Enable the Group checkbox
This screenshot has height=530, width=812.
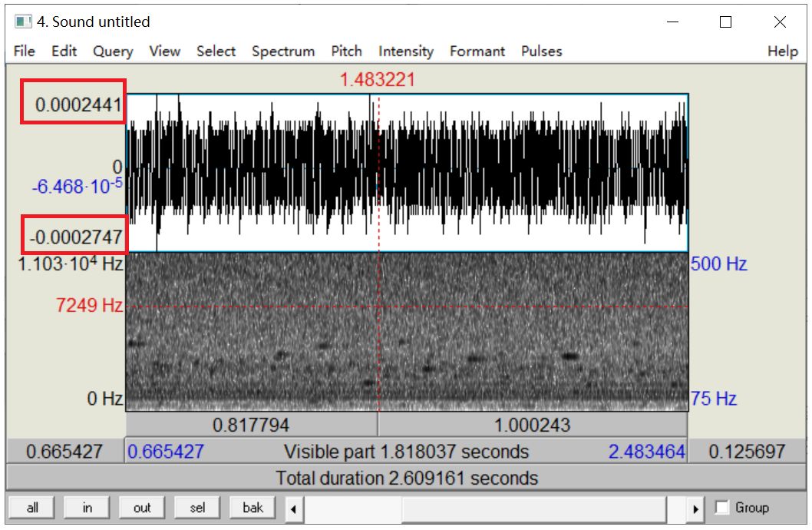(x=721, y=508)
